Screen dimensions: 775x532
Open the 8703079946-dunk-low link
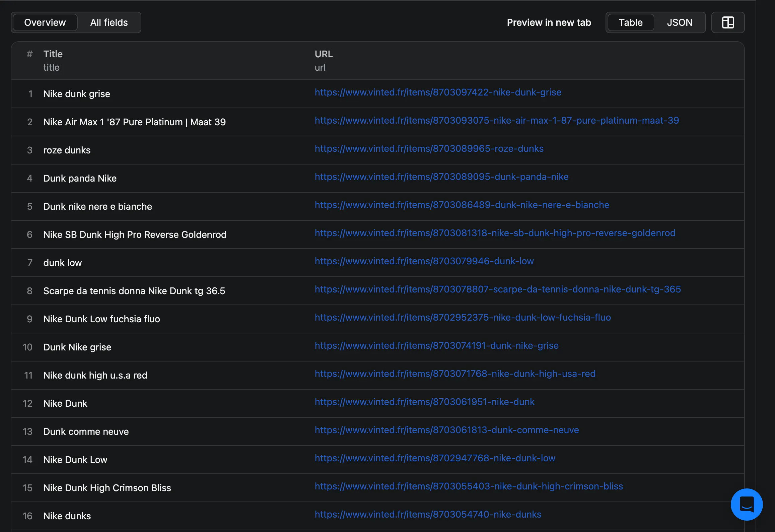[x=424, y=261]
